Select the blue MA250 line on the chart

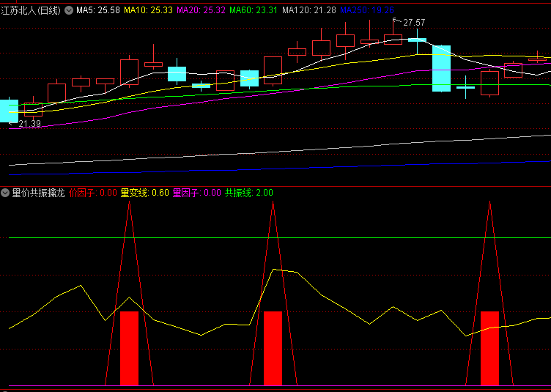pos(279,168)
